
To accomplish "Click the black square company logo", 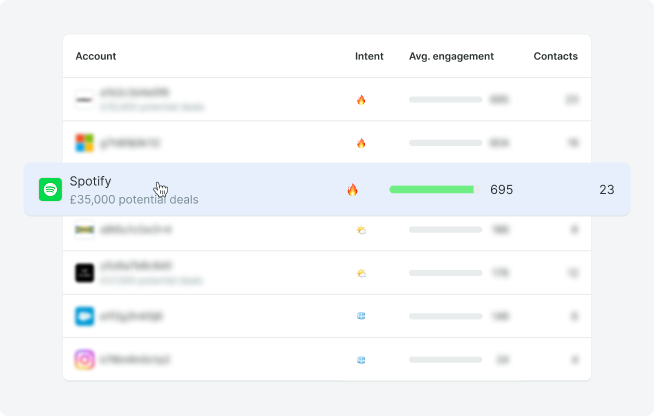I will pos(85,272).
